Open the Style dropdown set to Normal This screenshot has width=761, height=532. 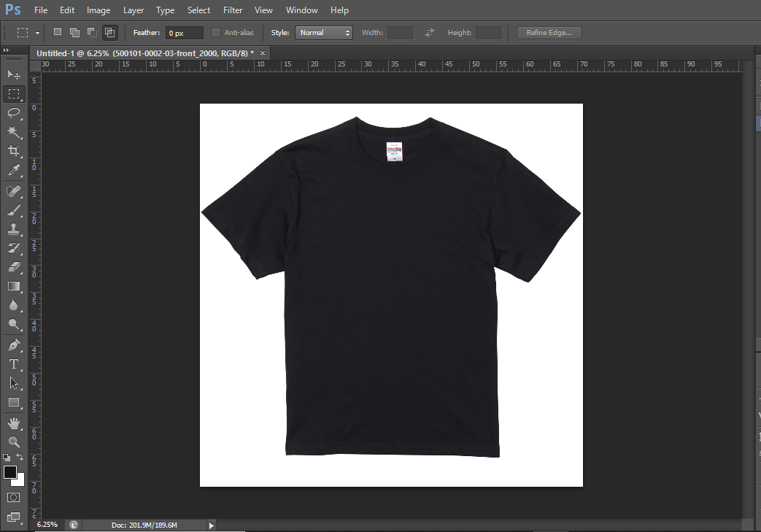[x=323, y=33]
